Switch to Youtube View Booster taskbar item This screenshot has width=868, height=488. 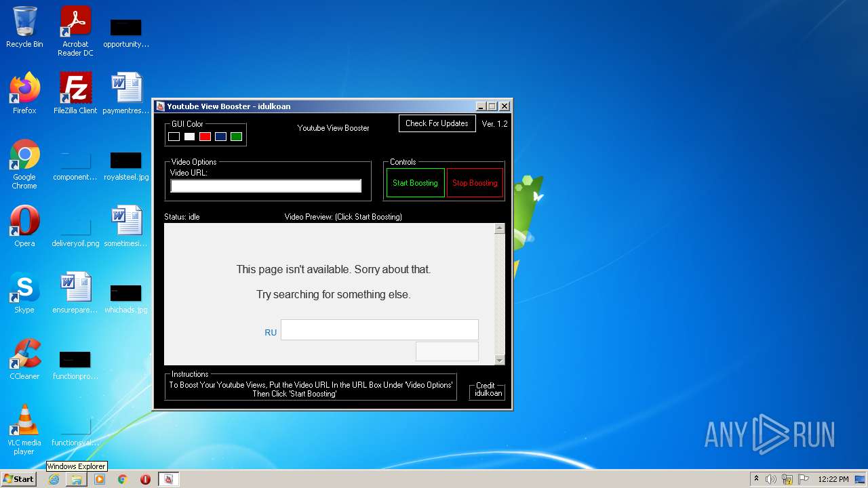(x=169, y=479)
